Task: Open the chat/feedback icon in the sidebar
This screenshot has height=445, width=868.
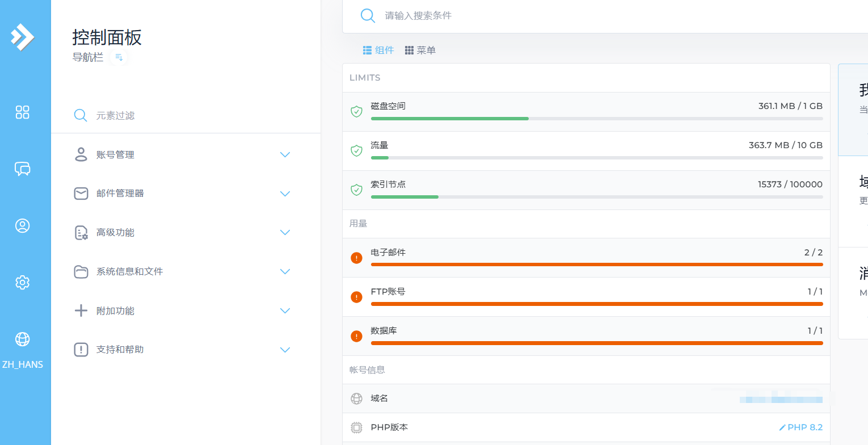Action: tap(23, 169)
